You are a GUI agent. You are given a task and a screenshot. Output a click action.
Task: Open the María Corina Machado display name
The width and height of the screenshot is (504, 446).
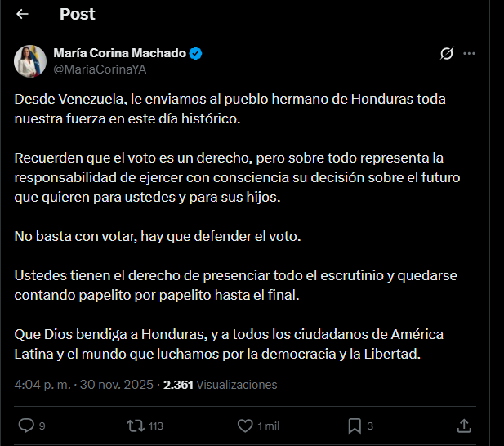point(120,53)
